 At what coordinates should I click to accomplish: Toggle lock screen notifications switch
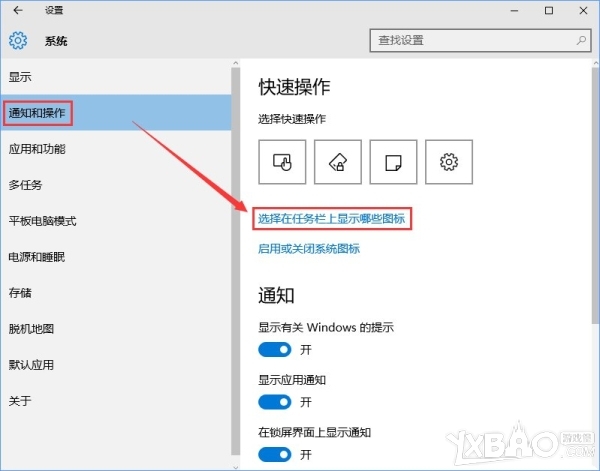click(275, 455)
